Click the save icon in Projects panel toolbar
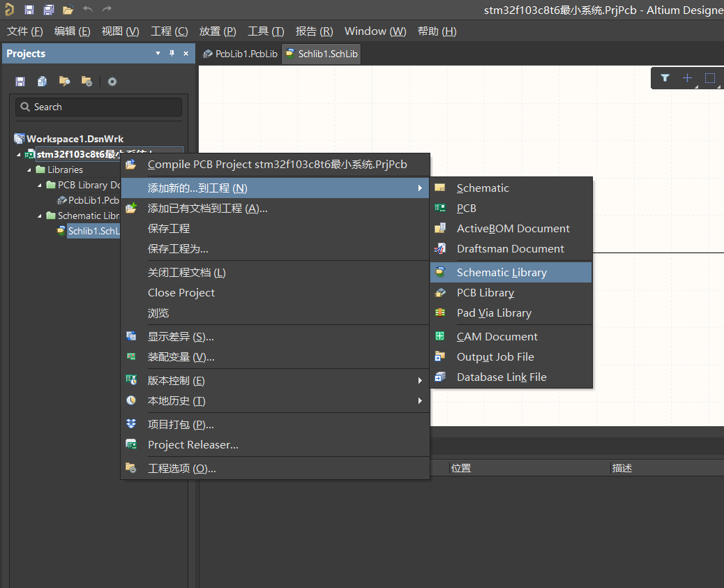 [x=20, y=82]
